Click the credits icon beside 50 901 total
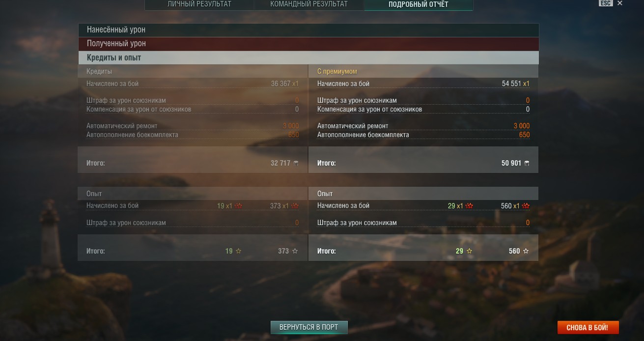The width and height of the screenshot is (644, 341). pos(527,163)
